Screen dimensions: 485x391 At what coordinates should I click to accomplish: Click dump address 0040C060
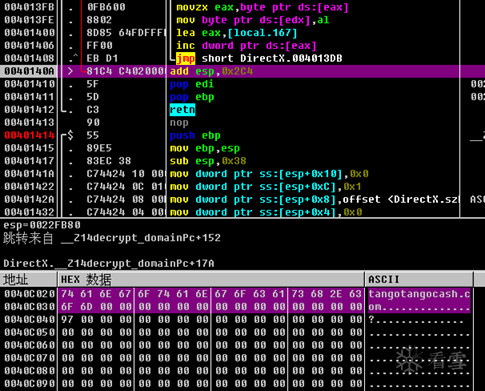(x=29, y=345)
